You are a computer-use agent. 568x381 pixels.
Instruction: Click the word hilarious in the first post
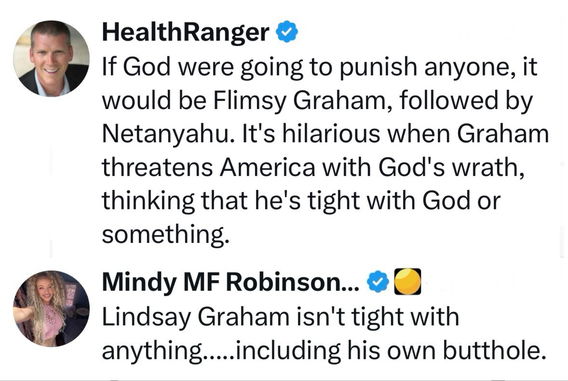pyautogui.click(x=331, y=134)
